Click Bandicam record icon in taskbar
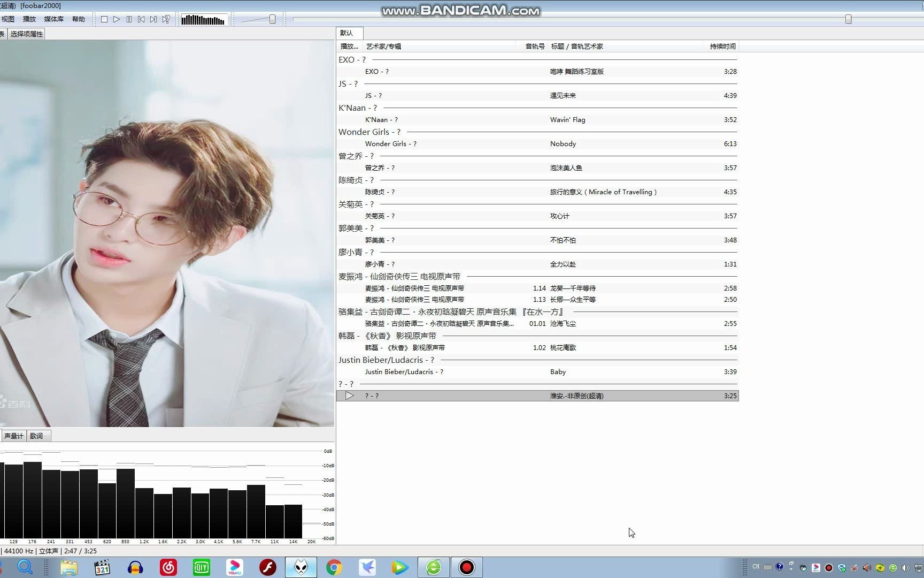The height and width of the screenshot is (578, 924). tap(467, 567)
